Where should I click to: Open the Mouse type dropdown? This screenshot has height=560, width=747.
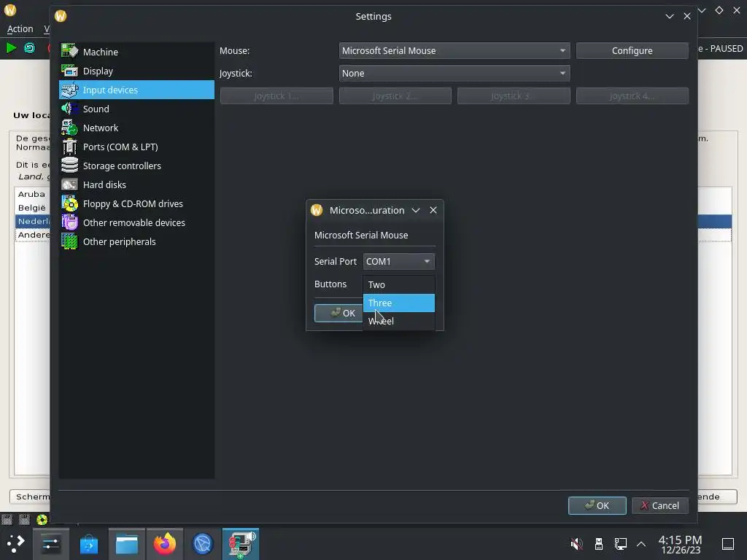click(454, 50)
